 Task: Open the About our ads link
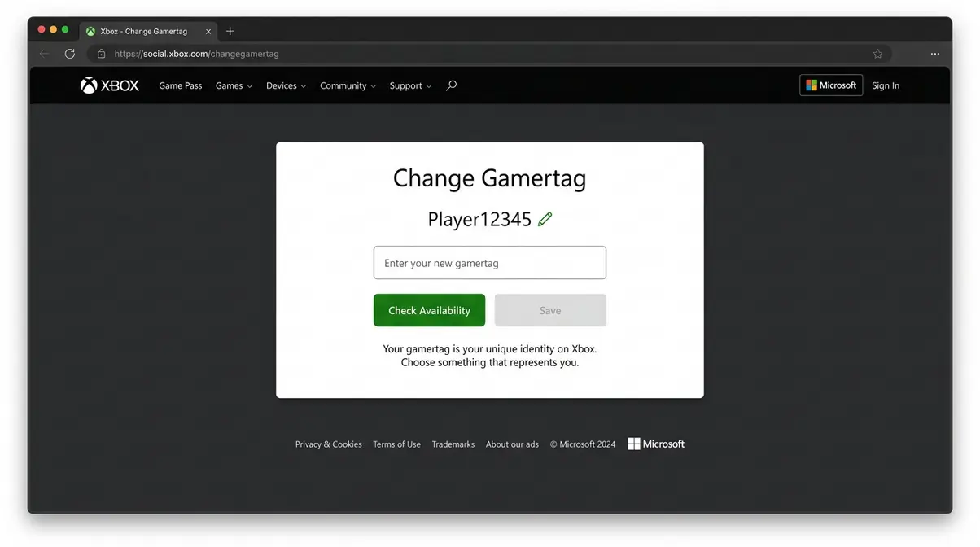click(x=512, y=444)
